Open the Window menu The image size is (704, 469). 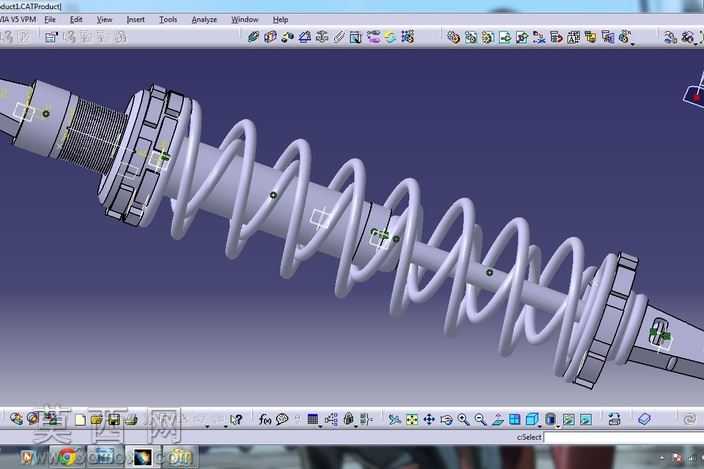click(x=245, y=20)
